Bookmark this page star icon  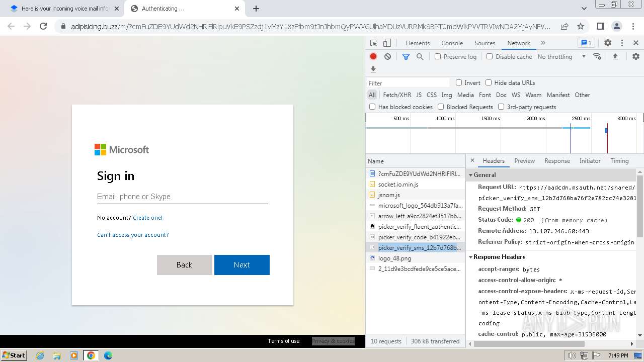point(581,26)
